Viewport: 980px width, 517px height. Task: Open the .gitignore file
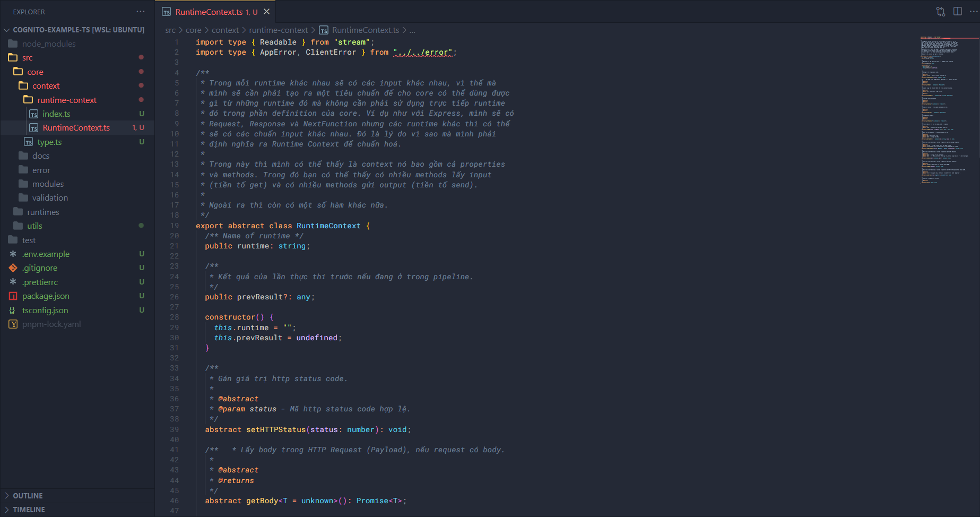tap(40, 268)
